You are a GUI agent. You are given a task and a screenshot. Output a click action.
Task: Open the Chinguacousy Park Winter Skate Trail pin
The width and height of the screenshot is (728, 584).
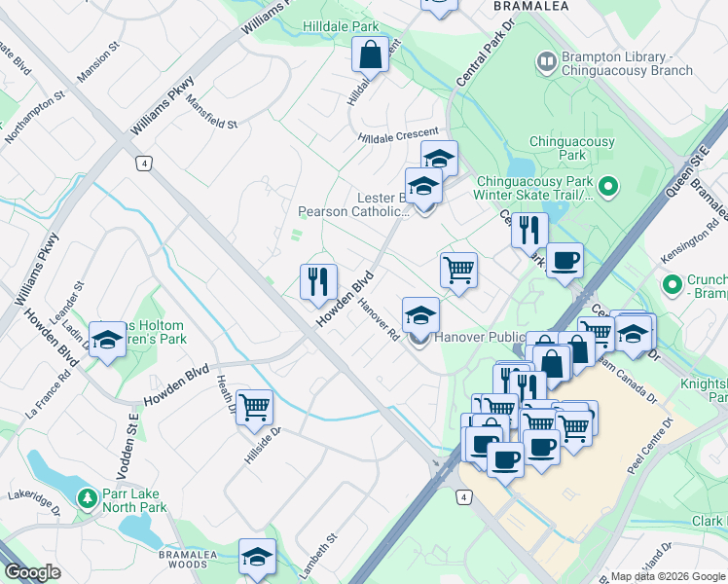(608, 188)
